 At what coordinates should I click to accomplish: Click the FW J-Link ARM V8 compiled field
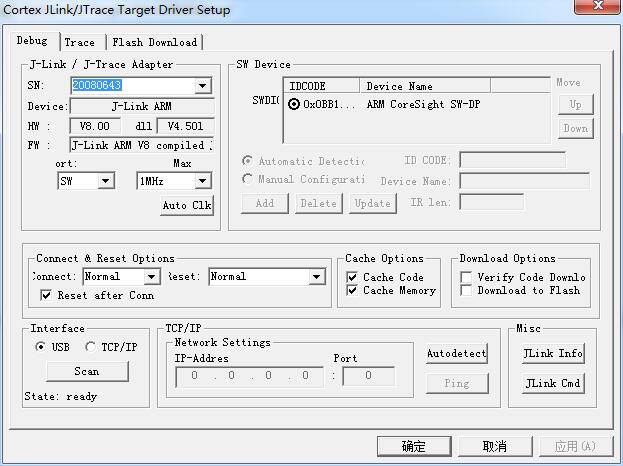[x=142, y=145]
